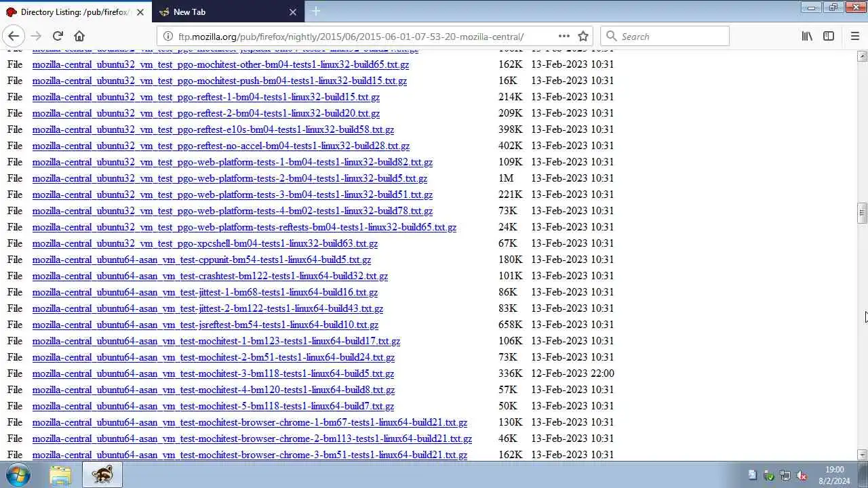
Task: Close the Directory Listing tab
Action: [x=140, y=12]
